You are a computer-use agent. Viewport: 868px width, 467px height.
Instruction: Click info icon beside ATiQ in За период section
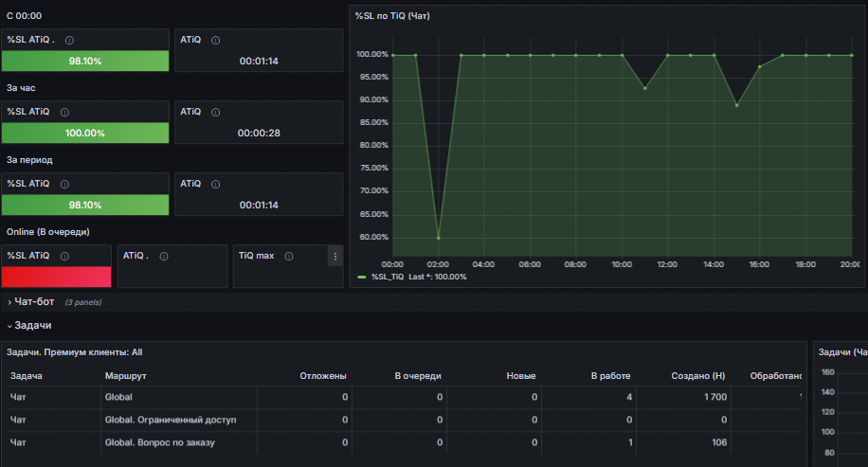pos(216,184)
